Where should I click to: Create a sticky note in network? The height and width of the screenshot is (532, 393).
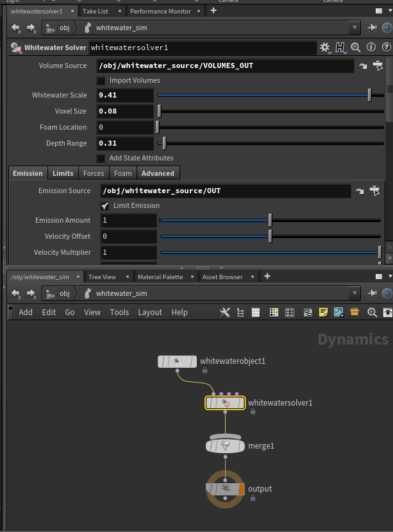coord(323,313)
